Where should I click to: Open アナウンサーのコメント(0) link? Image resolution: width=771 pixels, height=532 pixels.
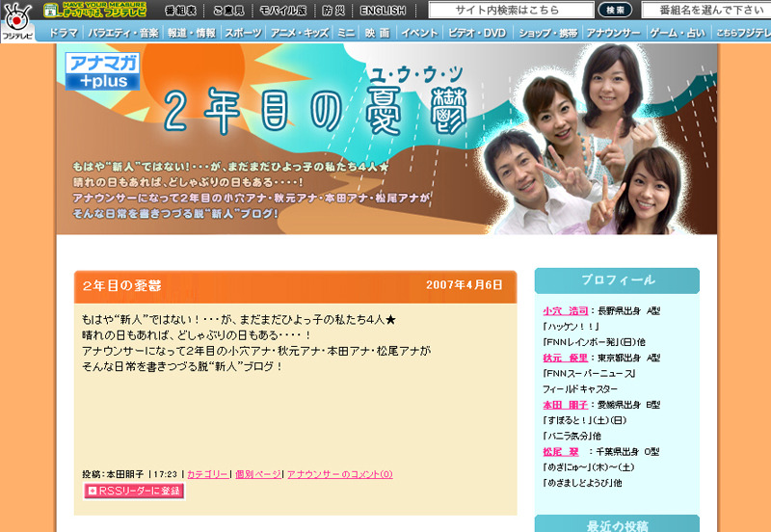(x=340, y=474)
